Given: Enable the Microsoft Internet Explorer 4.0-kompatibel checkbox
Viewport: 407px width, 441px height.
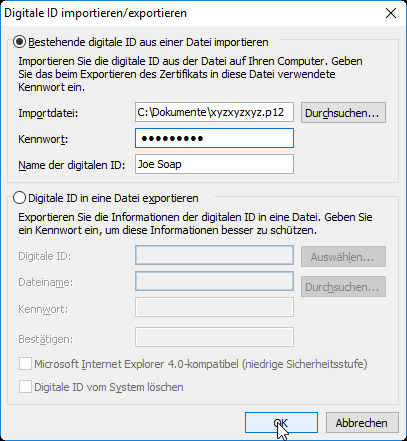Looking at the screenshot, I should (x=25, y=364).
